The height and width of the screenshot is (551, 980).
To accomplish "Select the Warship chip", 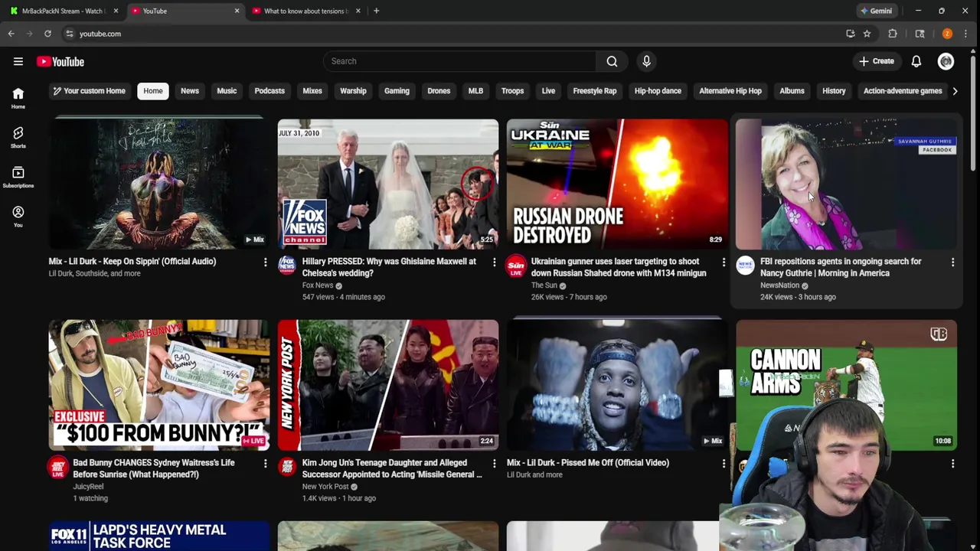I will tap(353, 91).
